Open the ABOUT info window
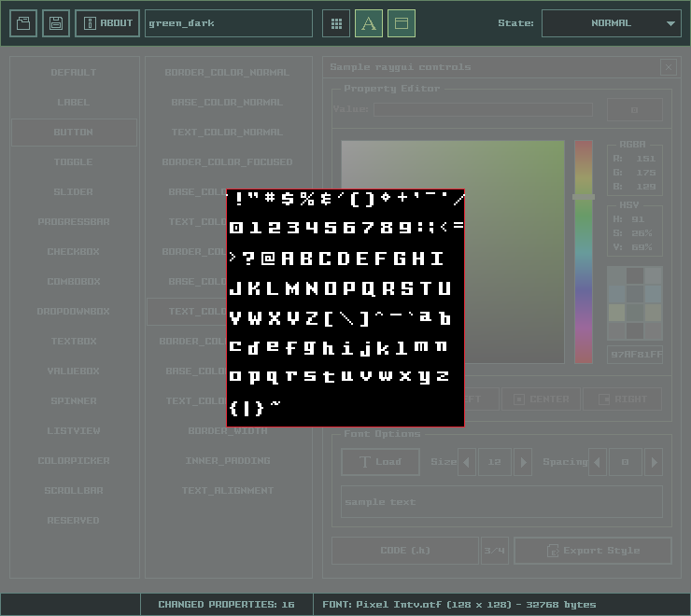 107,23
